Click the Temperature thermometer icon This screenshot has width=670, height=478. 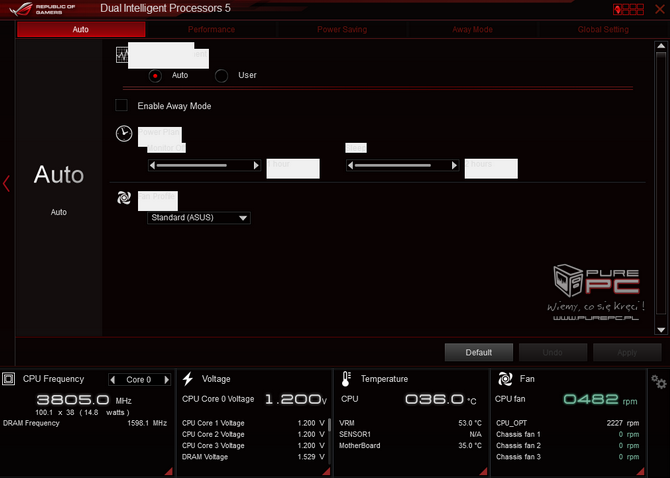click(x=346, y=379)
